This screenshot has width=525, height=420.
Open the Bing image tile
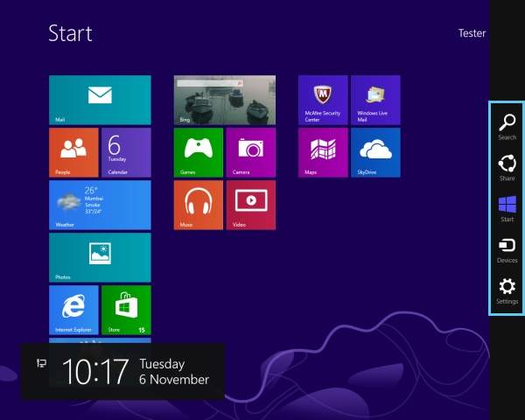point(225,100)
